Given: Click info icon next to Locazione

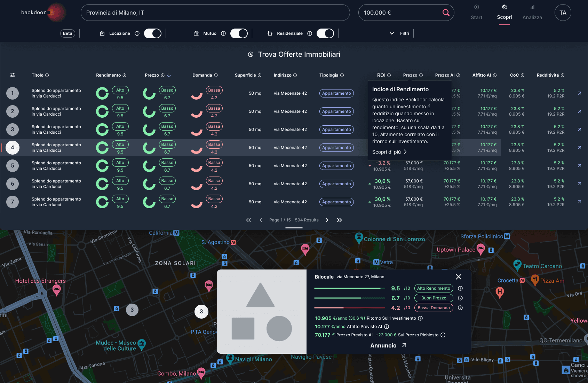Looking at the screenshot, I should [137, 33].
